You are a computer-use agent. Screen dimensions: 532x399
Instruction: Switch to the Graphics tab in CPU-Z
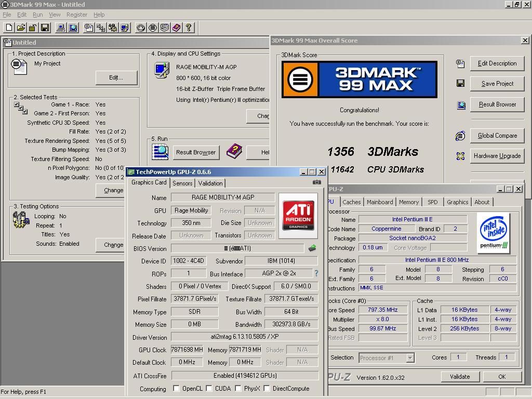pyautogui.click(x=457, y=202)
